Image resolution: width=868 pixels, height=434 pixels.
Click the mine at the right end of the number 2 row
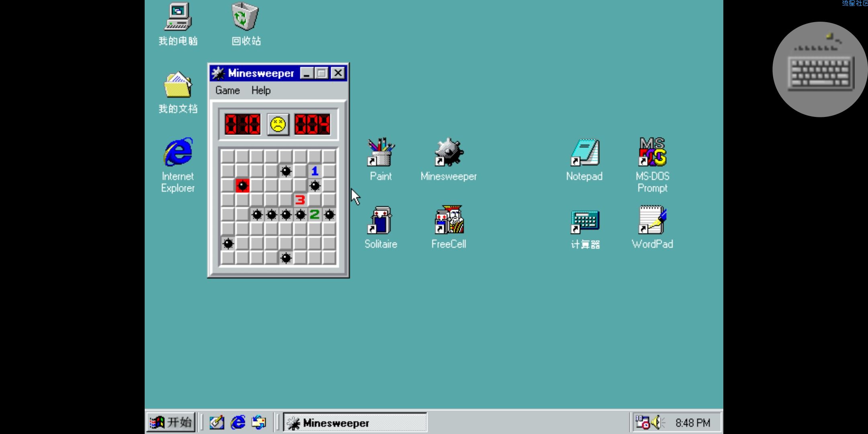pyautogui.click(x=329, y=215)
